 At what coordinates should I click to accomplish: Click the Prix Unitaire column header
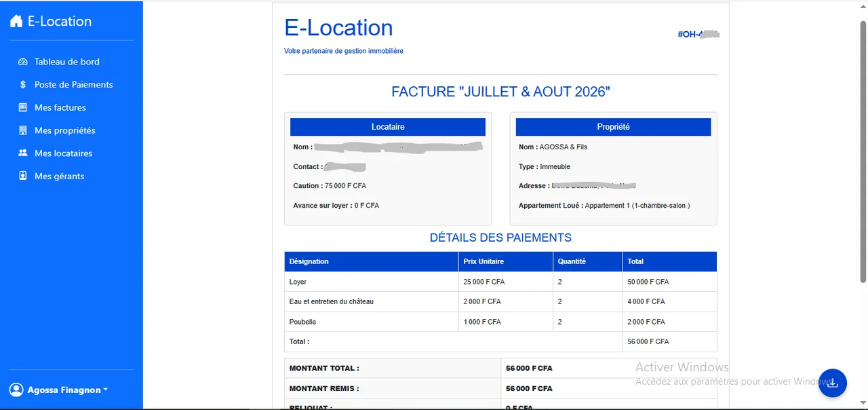coord(506,261)
